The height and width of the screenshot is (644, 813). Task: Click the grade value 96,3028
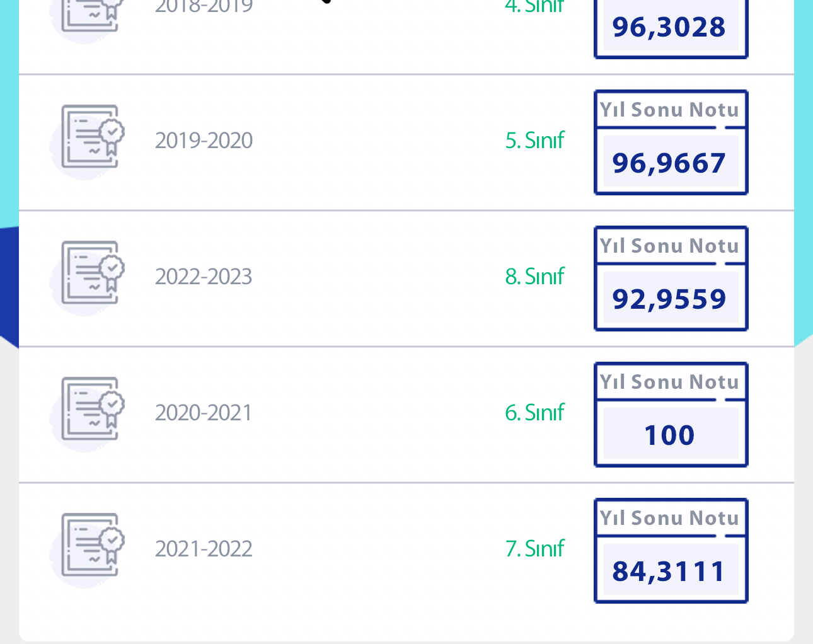point(669,28)
